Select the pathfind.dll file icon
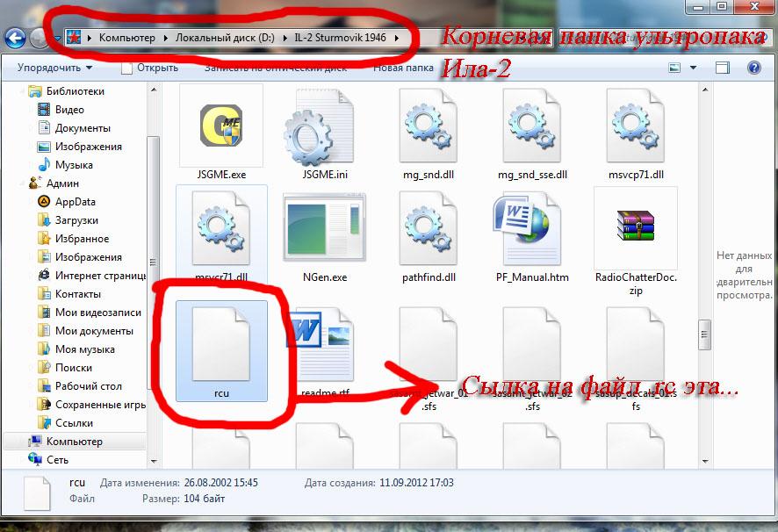 tap(429, 227)
